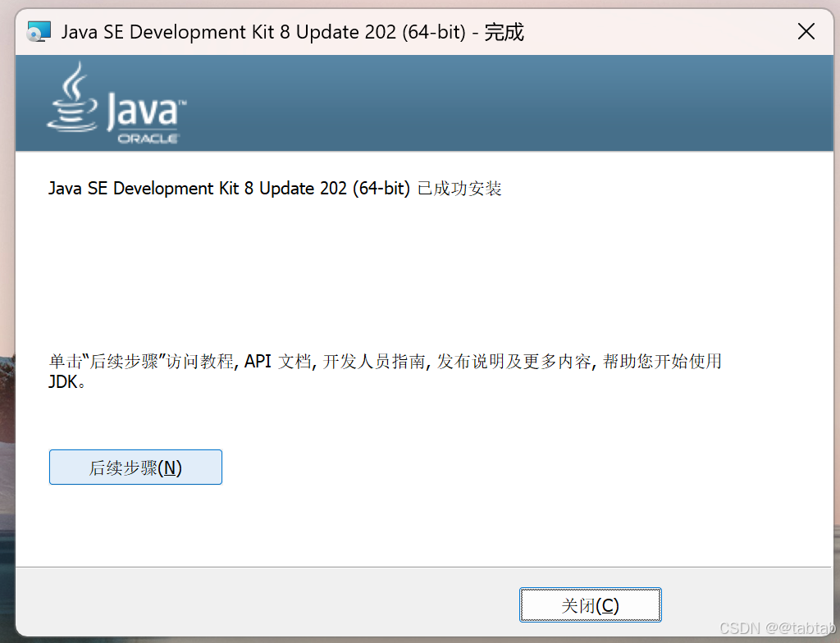Click the paragraph beginning 单击"后续步骤"访问教程
The image size is (840, 643).
point(386,371)
